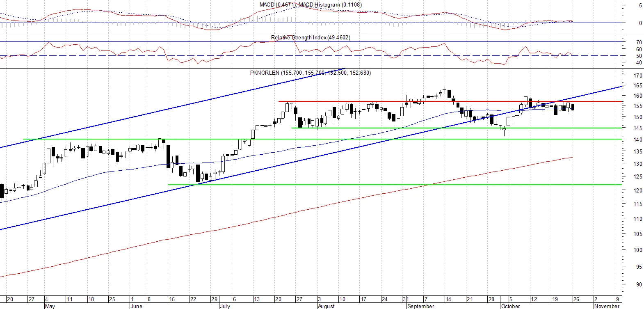Image resolution: width=644 pixels, height=309 pixels.
Task: Click the 120 price axis label
Action: 638,191
